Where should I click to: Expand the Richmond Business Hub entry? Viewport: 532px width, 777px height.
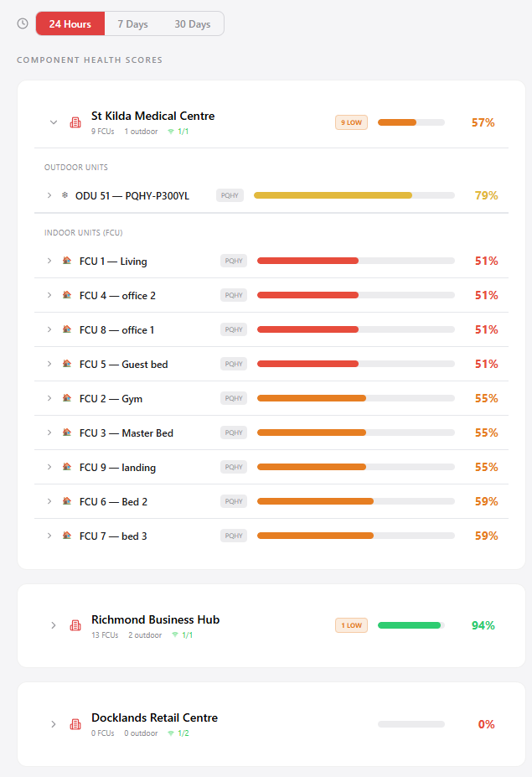(52, 625)
